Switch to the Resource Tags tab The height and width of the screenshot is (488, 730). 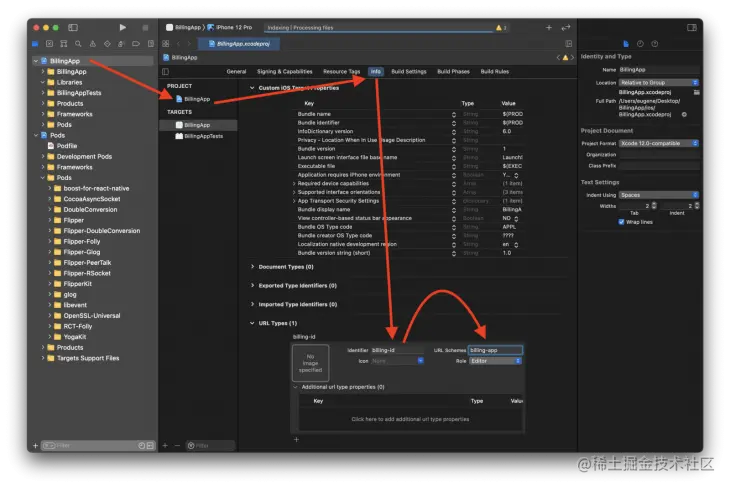tap(341, 72)
